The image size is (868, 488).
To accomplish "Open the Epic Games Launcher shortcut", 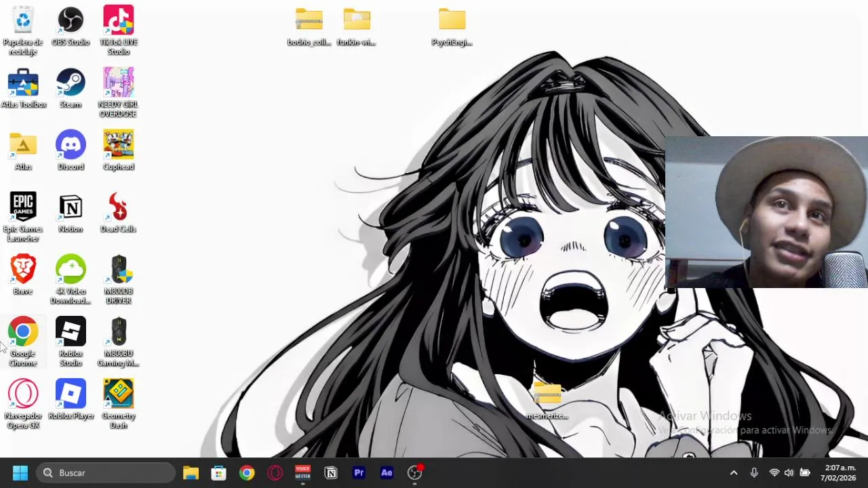I will point(23,218).
